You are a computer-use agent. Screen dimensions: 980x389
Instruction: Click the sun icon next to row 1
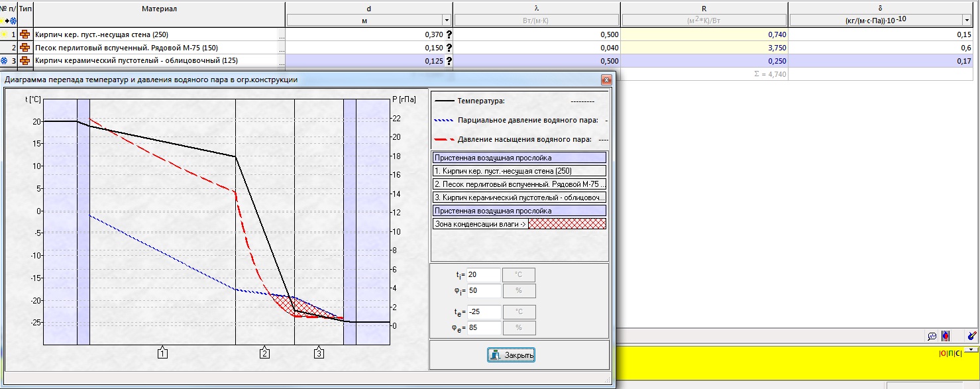coord(3,33)
